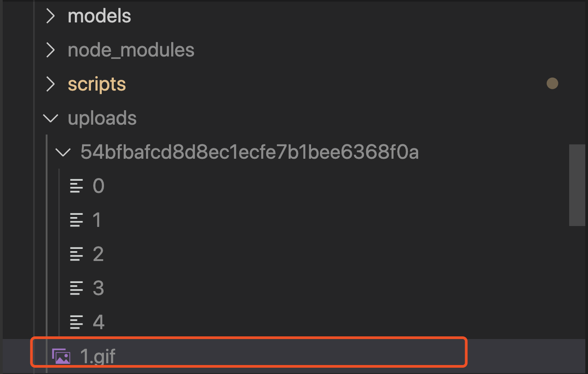Click the image icon beside 1.gif
The height and width of the screenshot is (374, 588).
click(61, 357)
